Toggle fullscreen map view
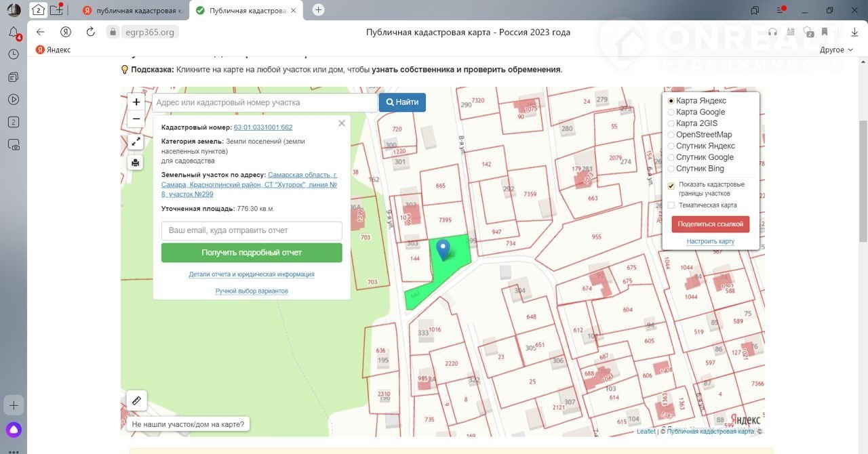Image resolution: width=868 pixels, height=454 pixels. 136,142
